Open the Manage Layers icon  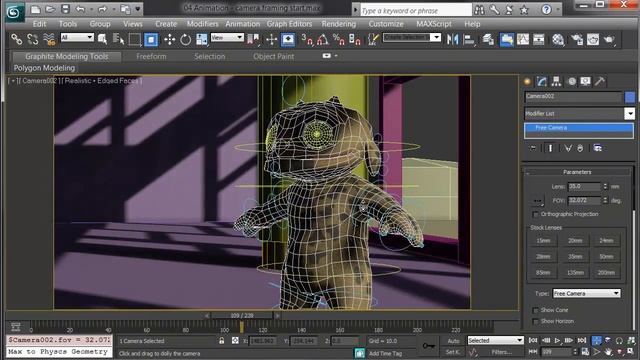coord(488,40)
